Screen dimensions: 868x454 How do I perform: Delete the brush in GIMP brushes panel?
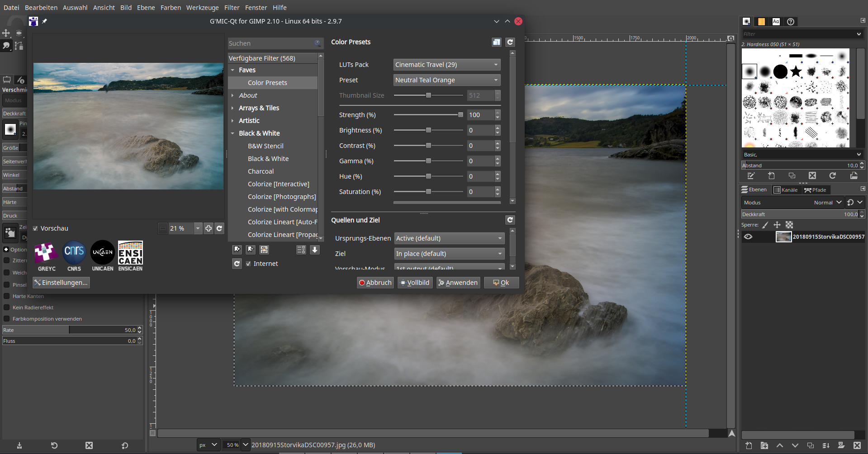click(x=812, y=175)
